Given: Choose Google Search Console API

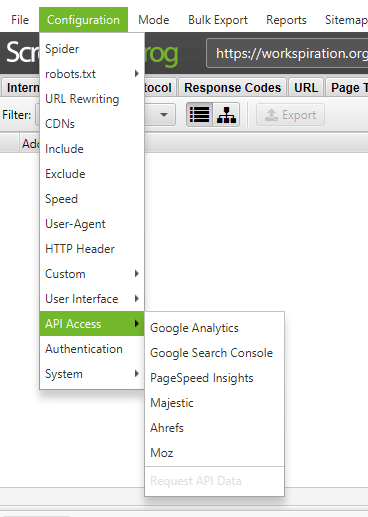Looking at the screenshot, I should point(214,353).
